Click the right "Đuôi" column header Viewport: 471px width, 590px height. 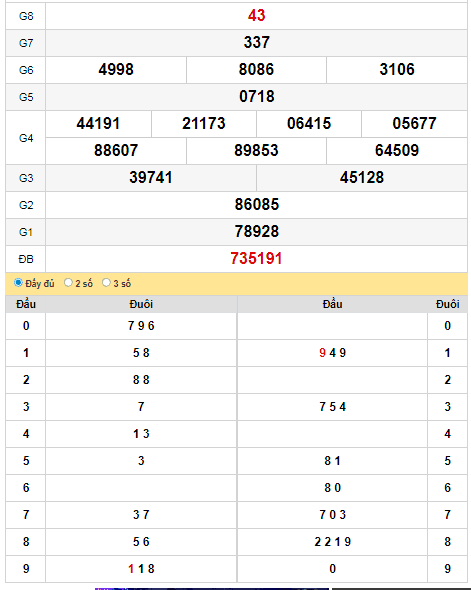tap(447, 304)
